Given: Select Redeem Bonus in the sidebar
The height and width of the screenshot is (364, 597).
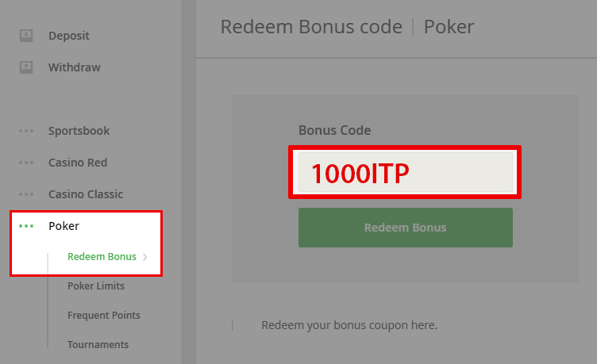Looking at the screenshot, I should point(102,257).
